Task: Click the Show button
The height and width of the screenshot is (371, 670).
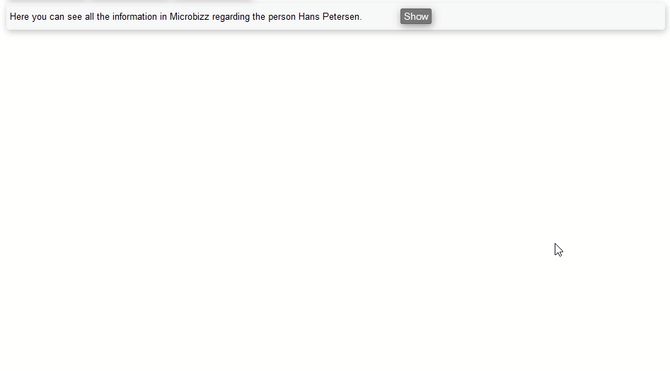Action: tap(416, 17)
